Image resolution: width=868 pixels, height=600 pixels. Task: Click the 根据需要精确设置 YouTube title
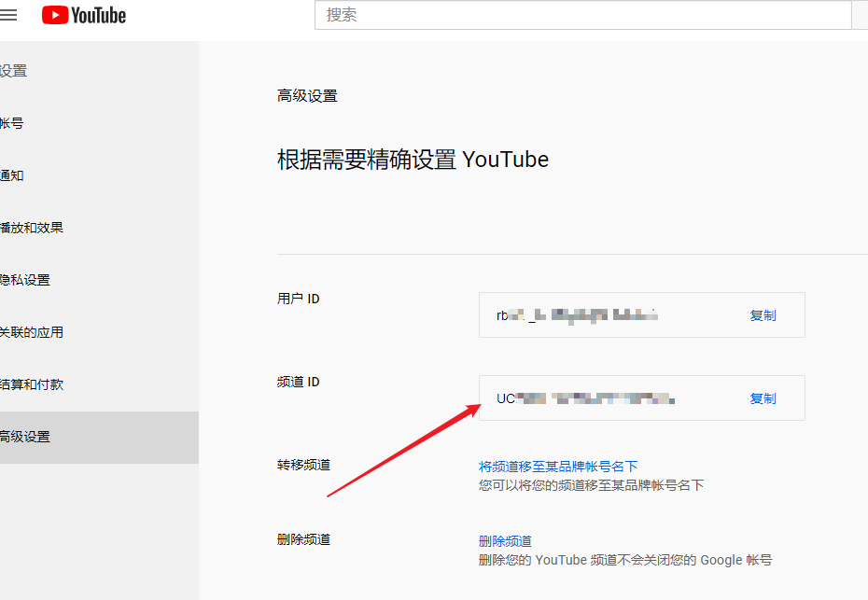[413, 160]
